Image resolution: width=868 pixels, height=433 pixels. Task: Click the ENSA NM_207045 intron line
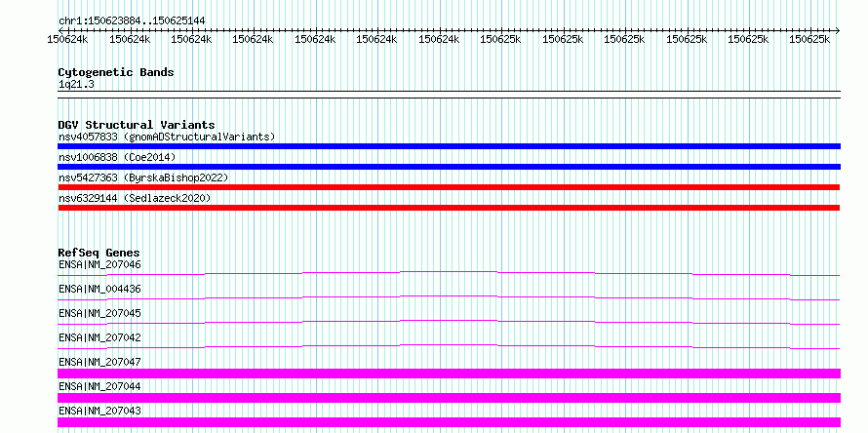449,320
